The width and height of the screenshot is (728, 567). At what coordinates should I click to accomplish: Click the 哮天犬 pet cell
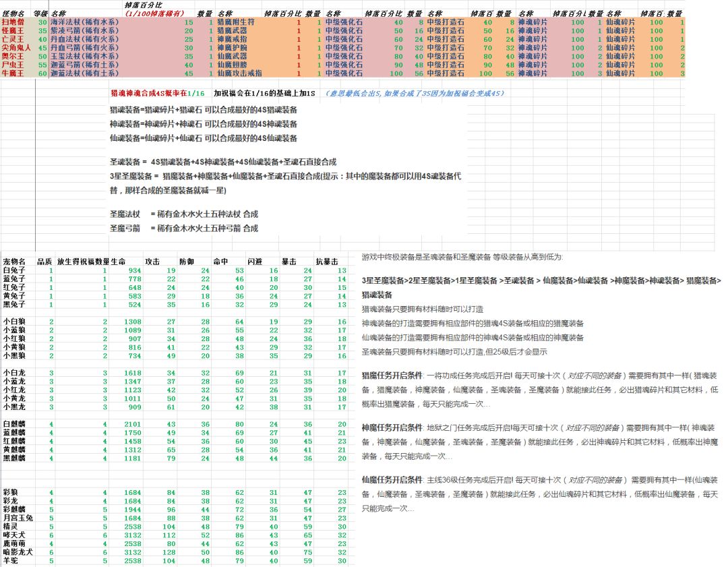click(x=14, y=535)
